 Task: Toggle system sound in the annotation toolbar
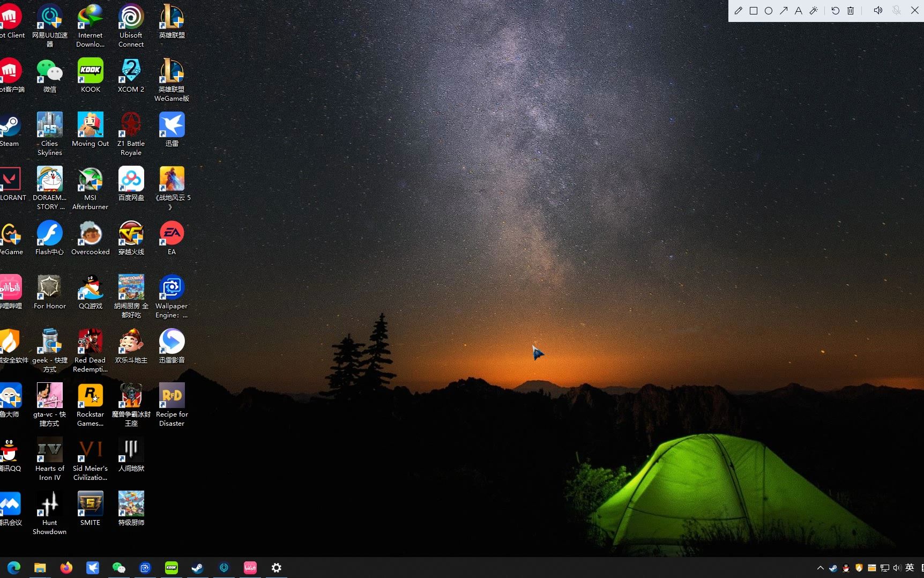[878, 11]
